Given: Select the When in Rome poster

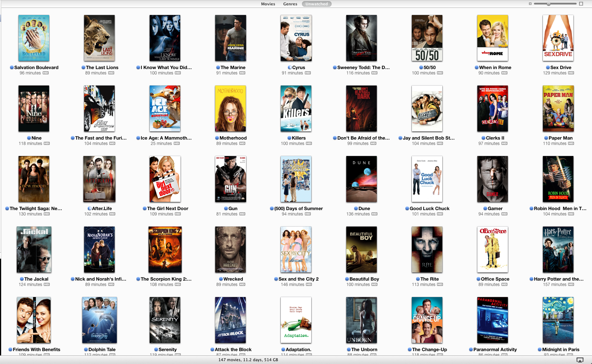Looking at the screenshot, I should (x=492, y=38).
